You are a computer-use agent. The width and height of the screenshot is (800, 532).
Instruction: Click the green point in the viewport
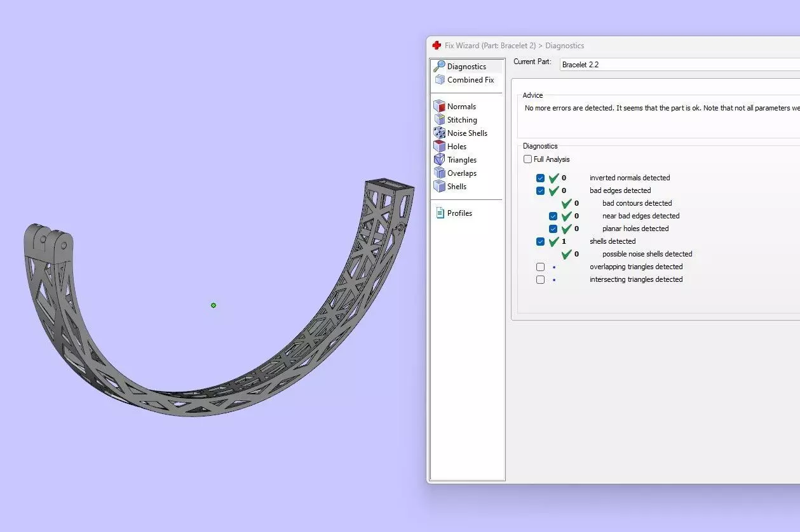point(214,305)
